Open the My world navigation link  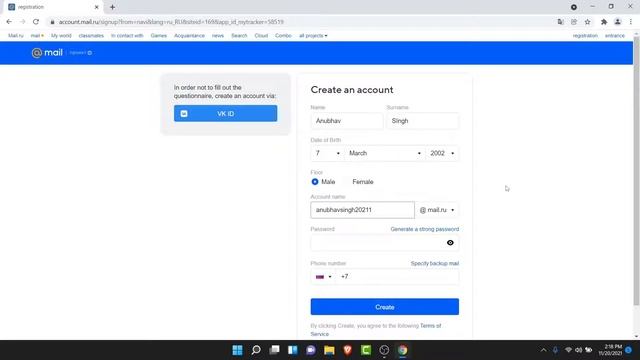61,36
